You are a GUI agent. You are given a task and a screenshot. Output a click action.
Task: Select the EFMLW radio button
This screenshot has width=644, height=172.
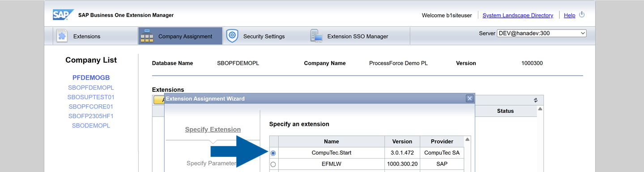coord(273,164)
